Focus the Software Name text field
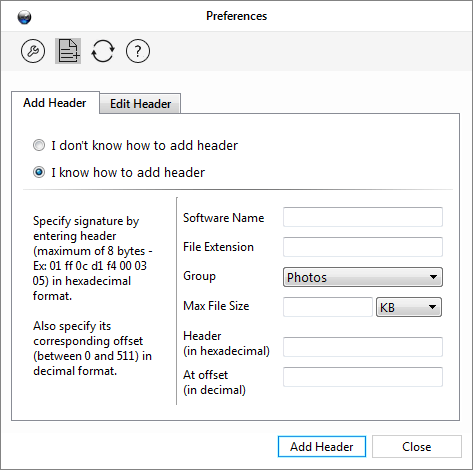This screenshot has width=473, height=470. 363,217
